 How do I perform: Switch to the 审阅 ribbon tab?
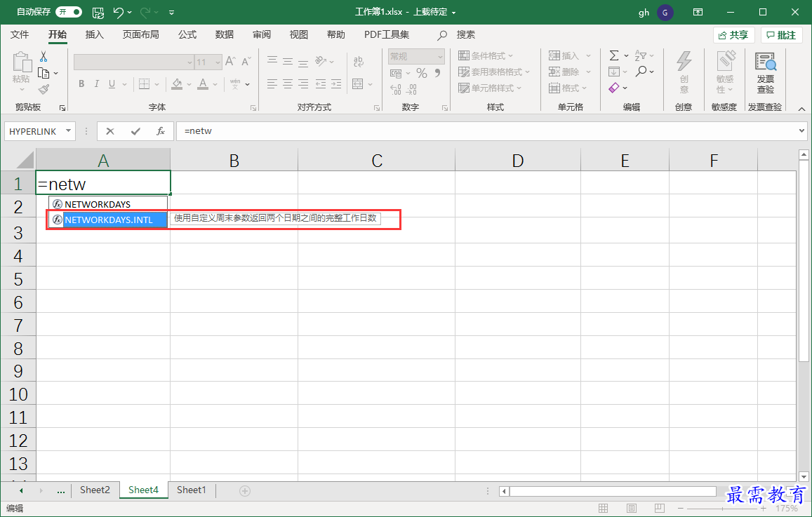click(x=262, y=34)
